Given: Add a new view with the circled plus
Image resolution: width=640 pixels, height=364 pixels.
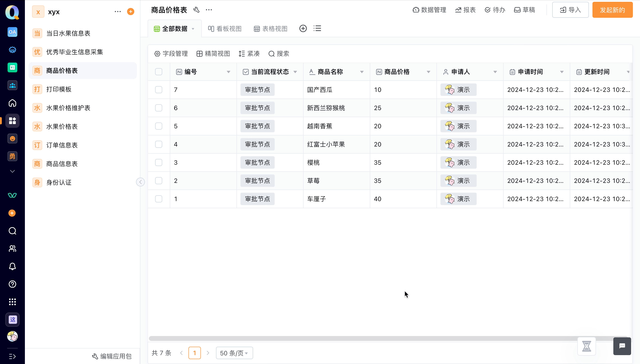Looking at the screenshot, I should pyautogui.click(x=303, y=28).
